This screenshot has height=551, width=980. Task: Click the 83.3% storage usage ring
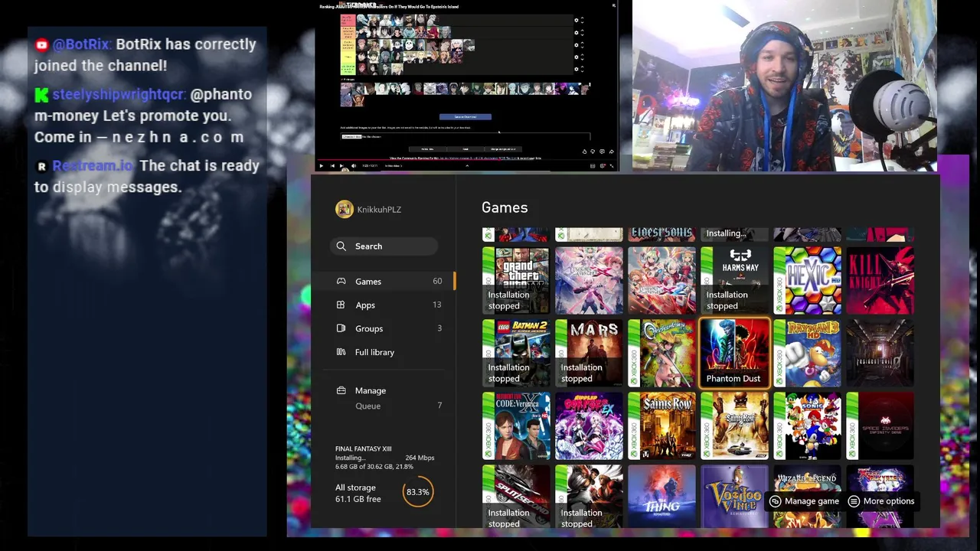tap(417, 492)
